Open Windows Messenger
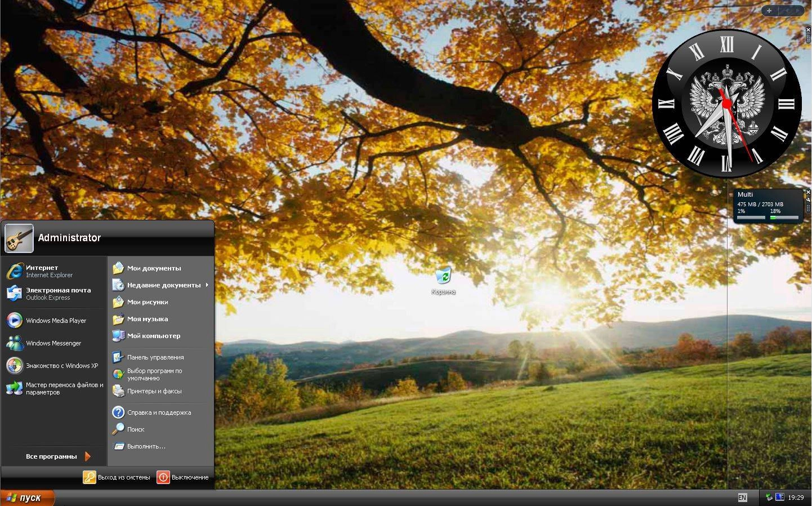The height and width of the screenshot is (506, 812). 54,343
